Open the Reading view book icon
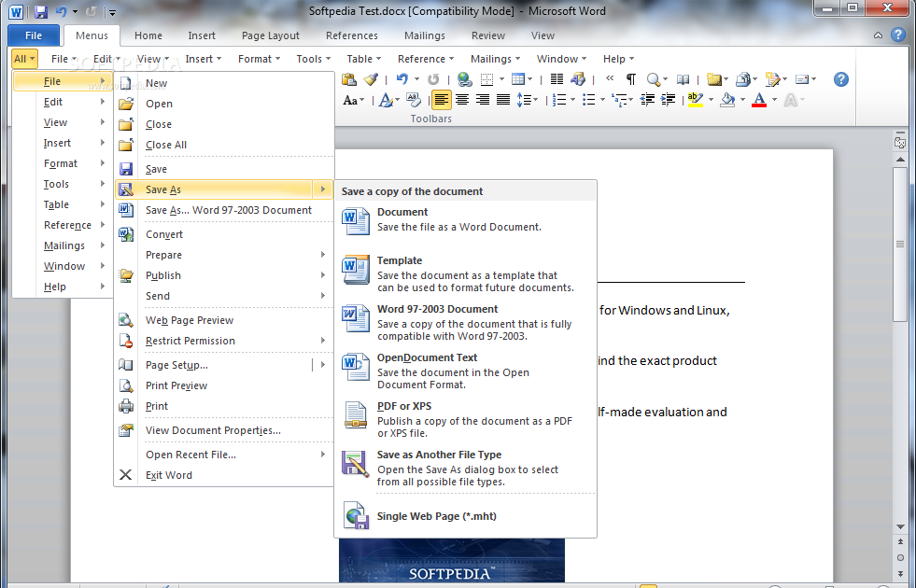Screen dimensions: 916x588 [683, 79]
